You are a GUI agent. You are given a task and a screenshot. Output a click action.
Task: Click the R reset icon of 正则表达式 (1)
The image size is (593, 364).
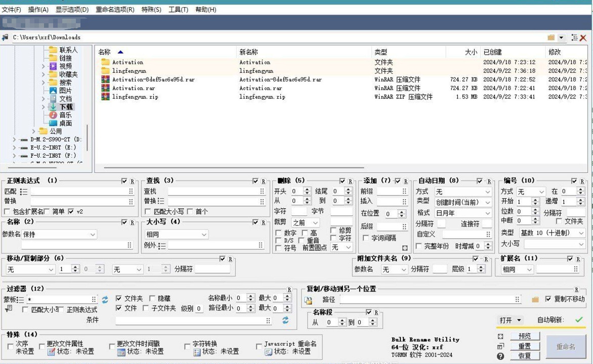click(x=133, y=181)
